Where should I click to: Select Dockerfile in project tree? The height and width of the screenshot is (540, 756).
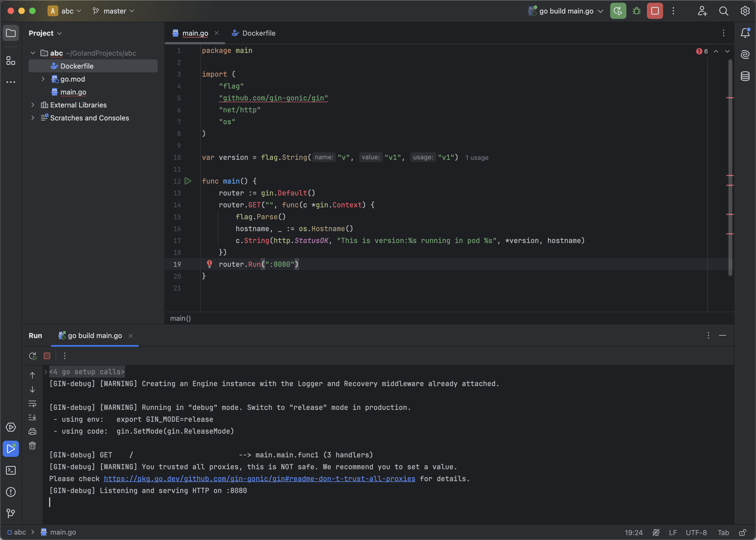(x=93, y=66)
